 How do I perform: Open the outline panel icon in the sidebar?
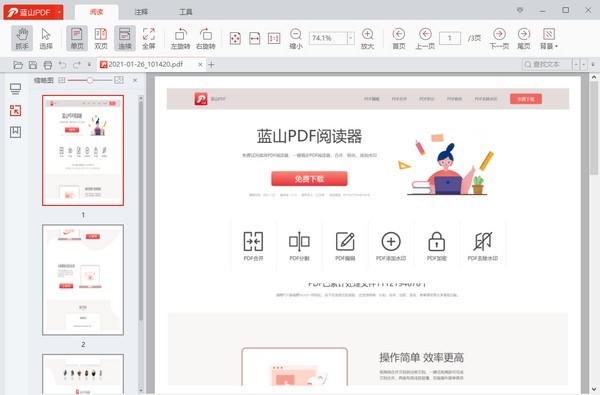[15, 89]
